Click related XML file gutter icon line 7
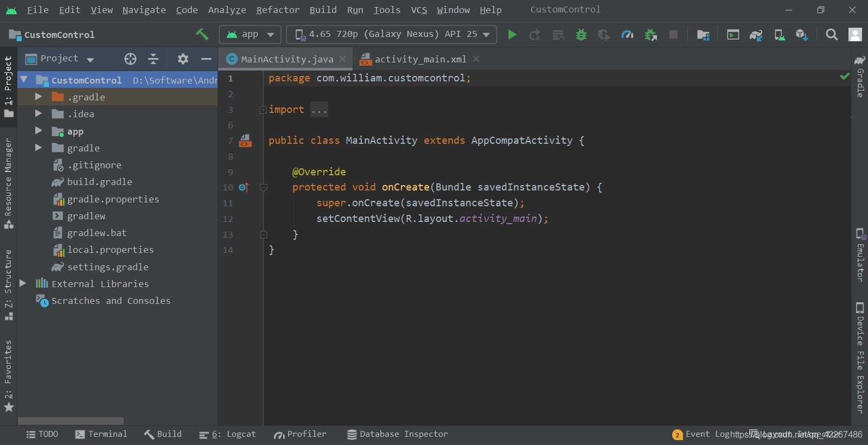868x445 pixels. click(x=245, y=141)
